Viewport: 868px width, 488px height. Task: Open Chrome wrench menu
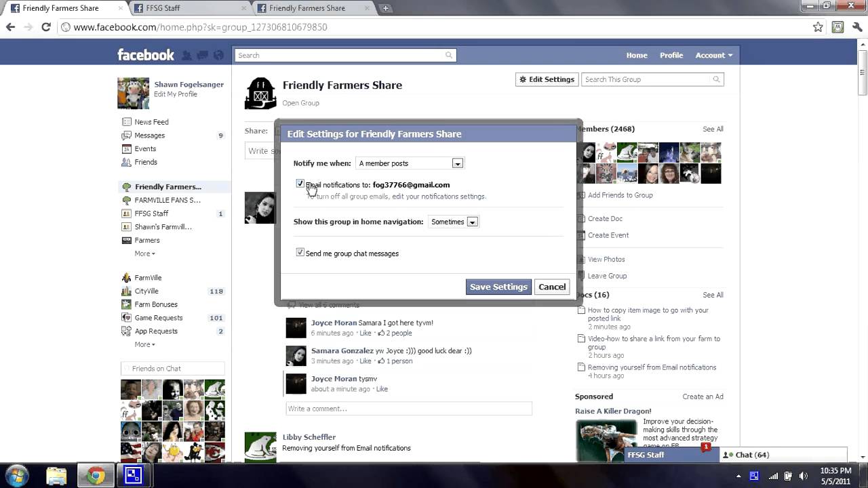click(x=856, y=27)
